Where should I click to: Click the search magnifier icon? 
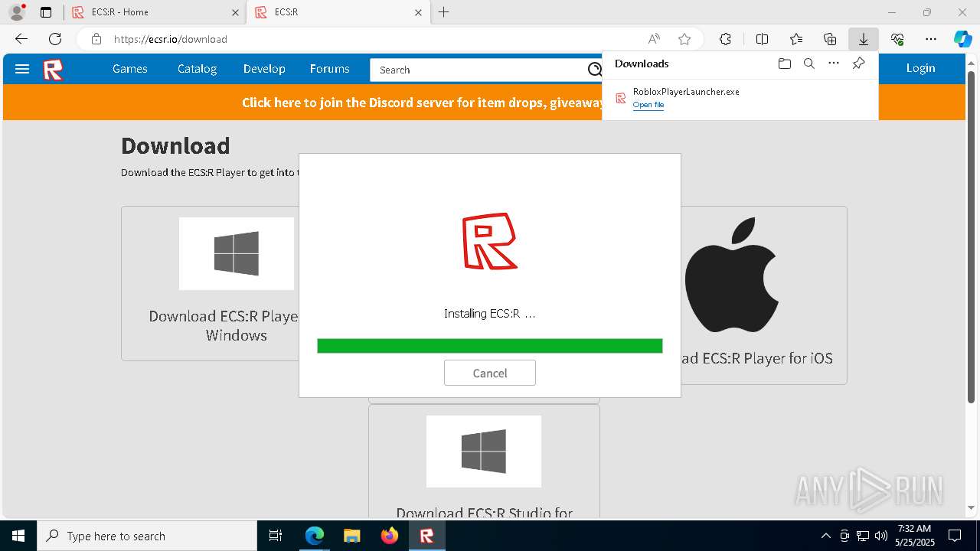pyautogui.click(x=595, y=70)
